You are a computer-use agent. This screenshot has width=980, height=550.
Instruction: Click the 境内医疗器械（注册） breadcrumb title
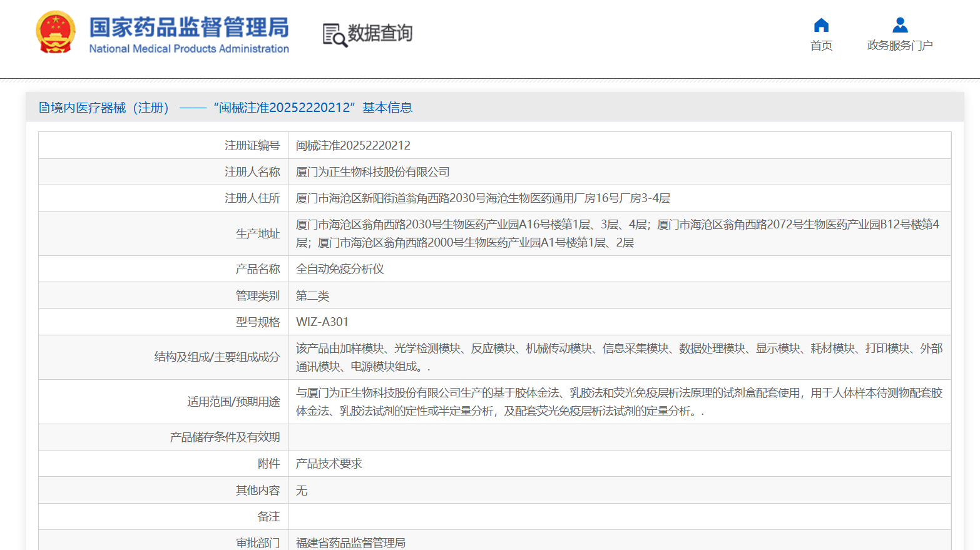click(x=110, y=108)
